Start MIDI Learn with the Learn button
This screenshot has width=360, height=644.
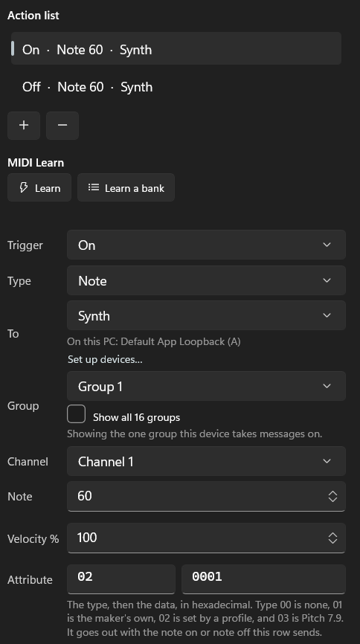(x=39, y=187)
